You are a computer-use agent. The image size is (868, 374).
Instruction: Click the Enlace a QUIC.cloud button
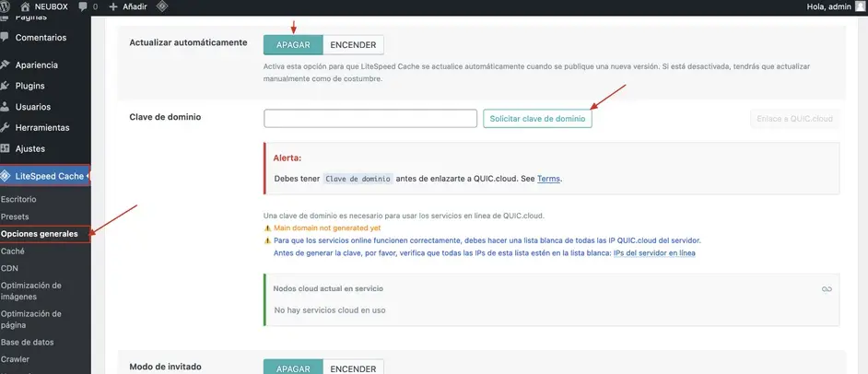[x=794, y=119]
